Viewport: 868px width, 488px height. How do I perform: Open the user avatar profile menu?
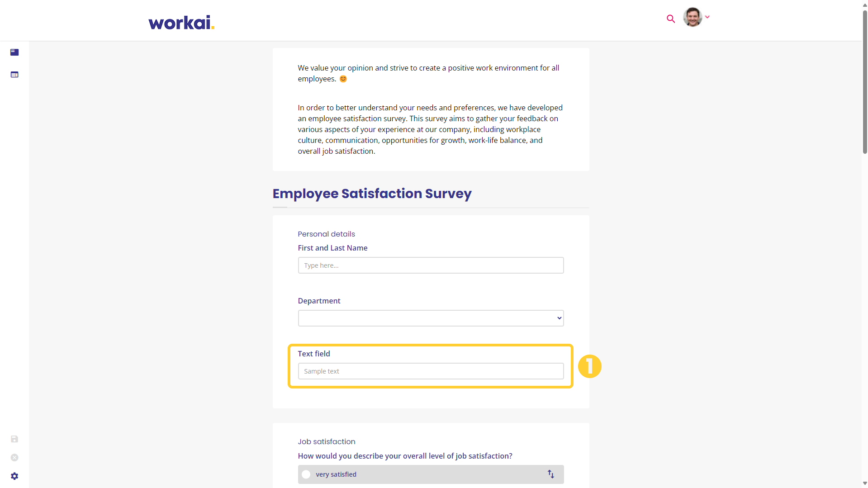[x=693, y=17]
